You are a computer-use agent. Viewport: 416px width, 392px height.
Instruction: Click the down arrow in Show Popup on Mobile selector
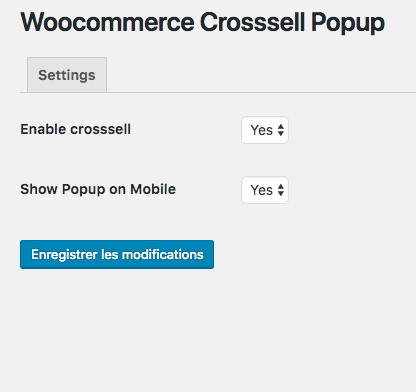click(281, 194)
